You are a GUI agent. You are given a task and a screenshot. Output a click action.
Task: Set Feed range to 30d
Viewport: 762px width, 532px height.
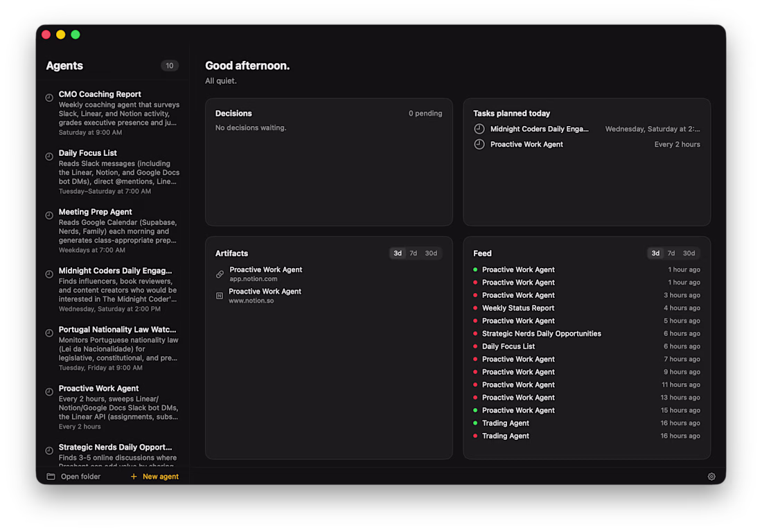pos(689,254)
